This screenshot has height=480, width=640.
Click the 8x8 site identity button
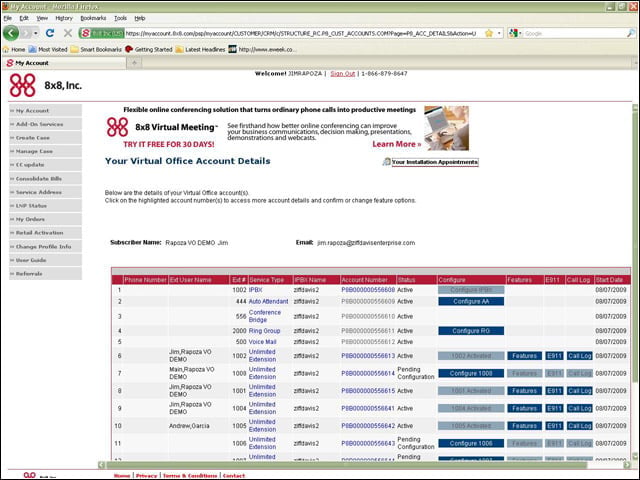point(102,33)
